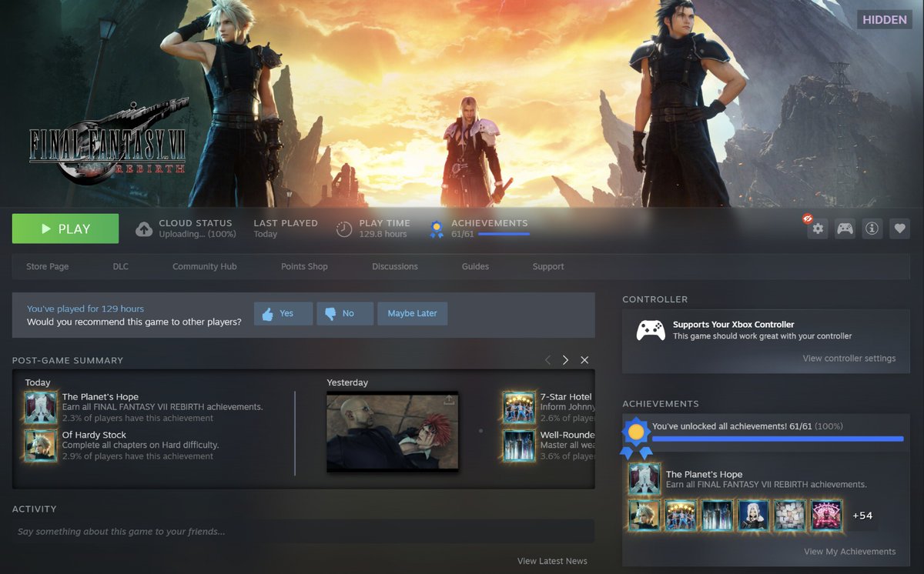Click 'You've played for 129 hours' text
The height and width of the screenshot is (574, 924).
pos(85,309)
